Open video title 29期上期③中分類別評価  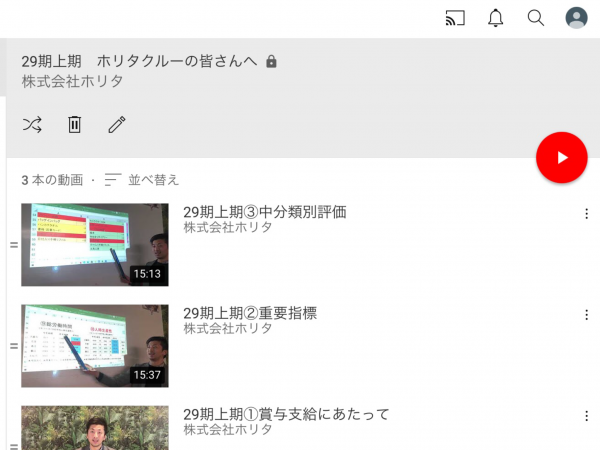click(x=265, y=212)
